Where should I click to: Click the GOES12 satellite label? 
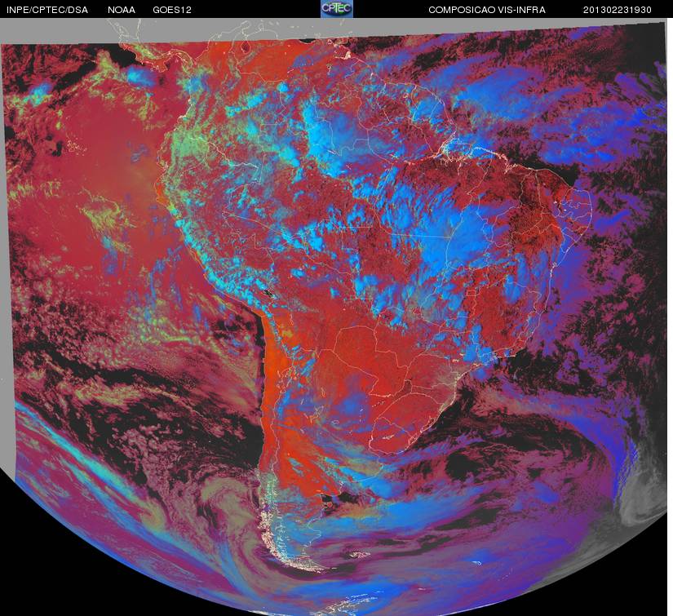(172, 10)
